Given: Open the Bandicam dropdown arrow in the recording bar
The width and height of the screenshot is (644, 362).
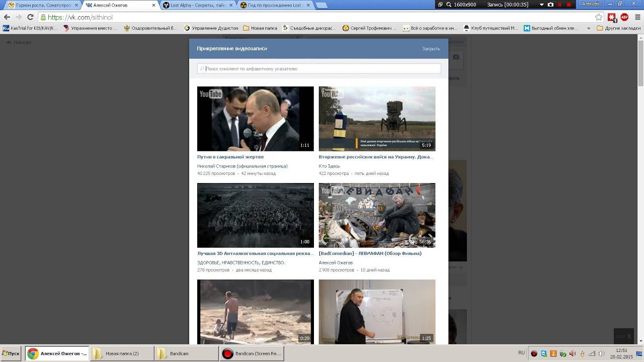Looking at the screenshot, I should (542, 5).
